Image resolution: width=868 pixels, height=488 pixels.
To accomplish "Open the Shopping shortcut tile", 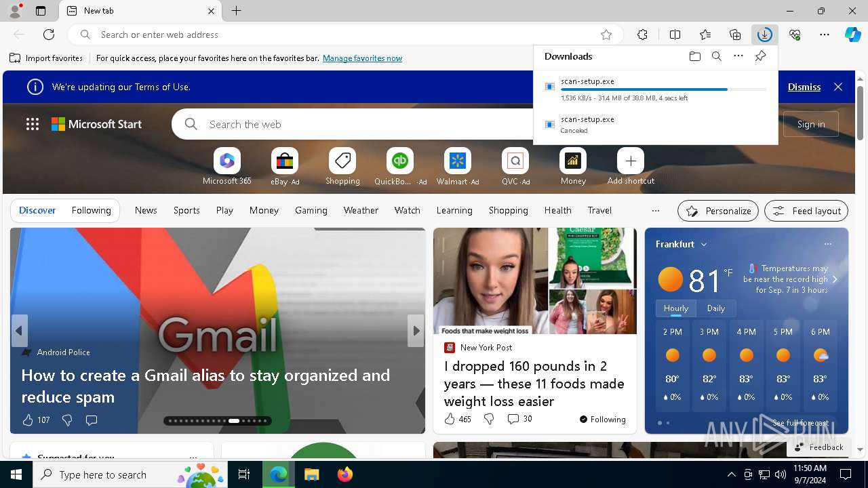I will pos(342,166).
